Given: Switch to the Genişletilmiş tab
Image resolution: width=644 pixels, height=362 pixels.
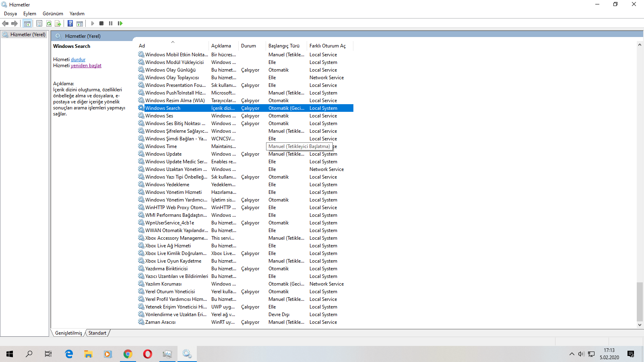Looking at the screenshot, I should (x=68, y=333).
